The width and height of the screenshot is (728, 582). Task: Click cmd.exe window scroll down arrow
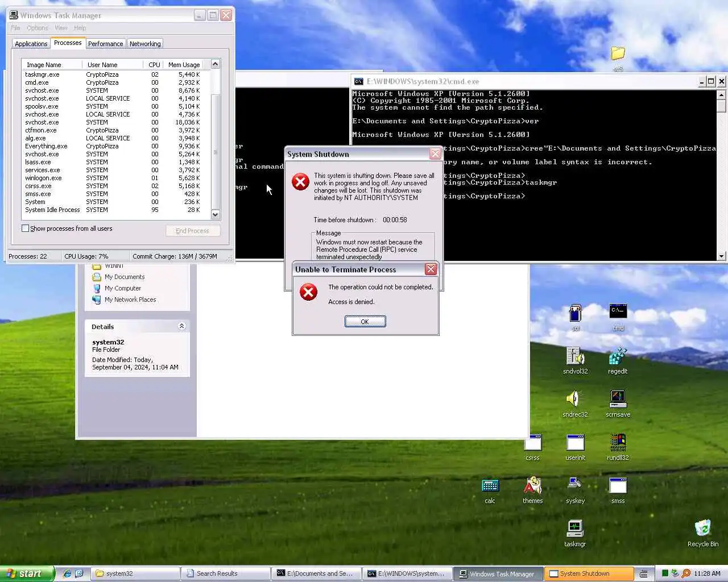pos(721,256)
